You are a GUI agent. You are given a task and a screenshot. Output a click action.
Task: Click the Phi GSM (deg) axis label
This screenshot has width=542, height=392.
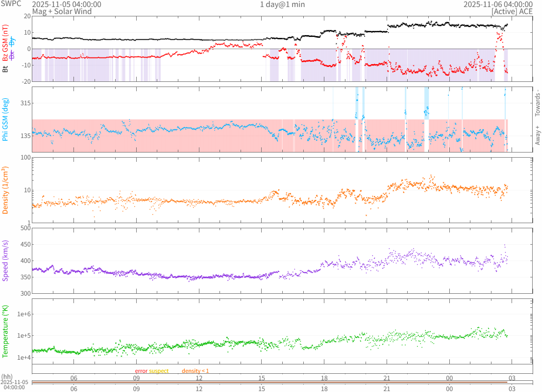(6, 119)
